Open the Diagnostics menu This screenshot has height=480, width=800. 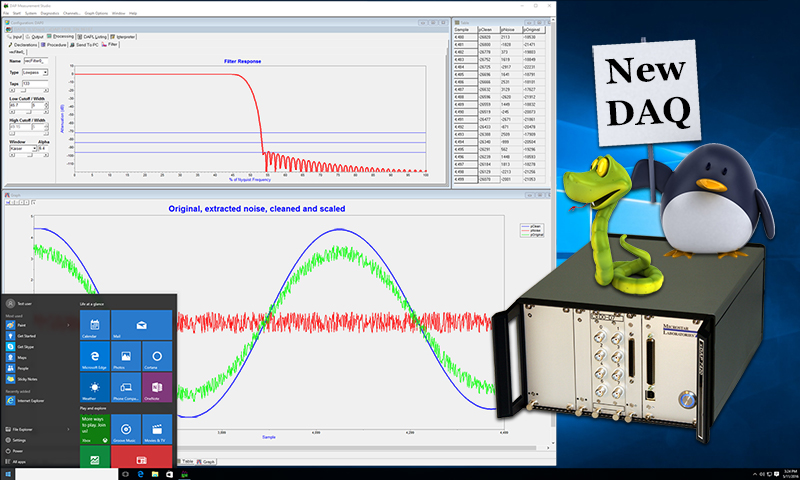pos(50,13)
